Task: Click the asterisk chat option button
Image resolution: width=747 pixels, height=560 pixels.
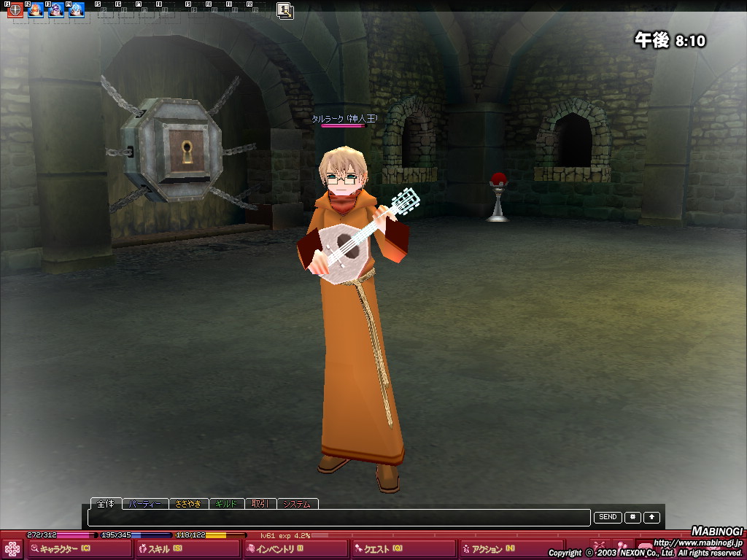Action: (632, 517)
